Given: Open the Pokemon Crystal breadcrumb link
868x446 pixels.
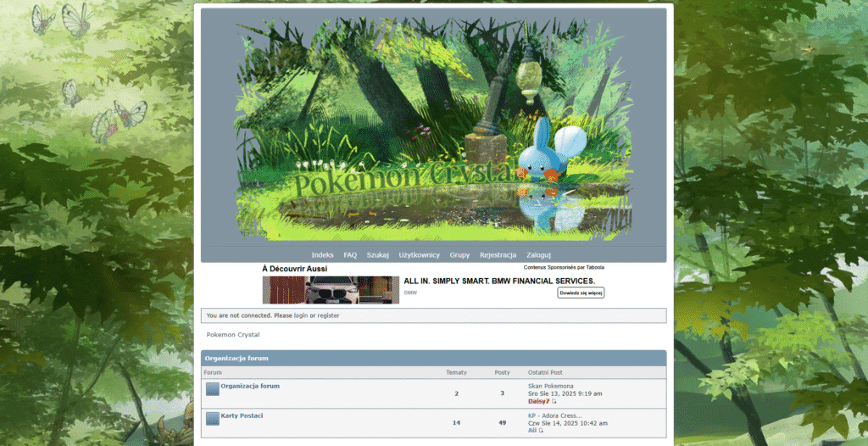Looking at the screenshot, I should [x=233, y=335].
